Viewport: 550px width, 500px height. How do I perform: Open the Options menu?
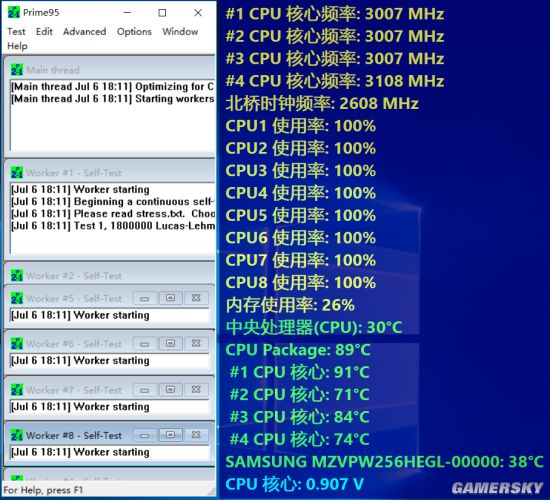point(134,32)
